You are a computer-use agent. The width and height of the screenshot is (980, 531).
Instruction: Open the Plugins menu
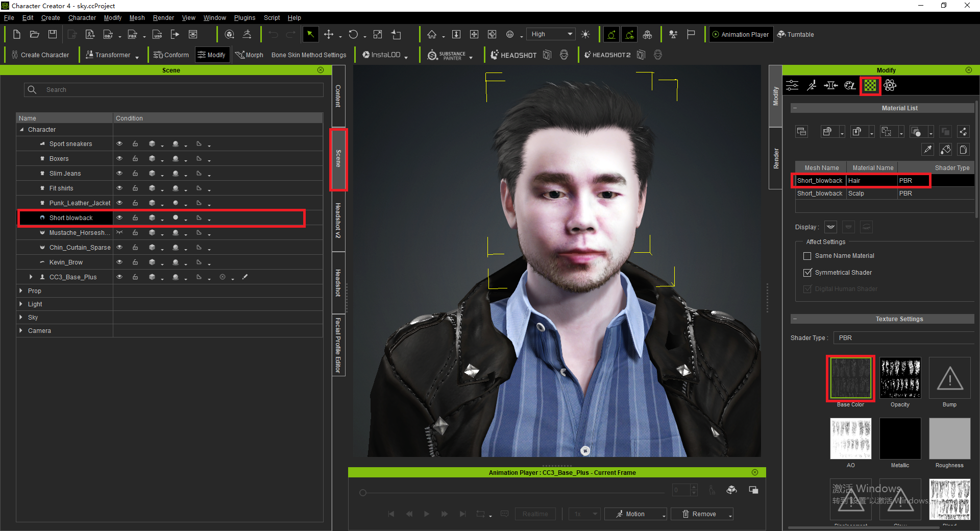(x=244, y=18)
